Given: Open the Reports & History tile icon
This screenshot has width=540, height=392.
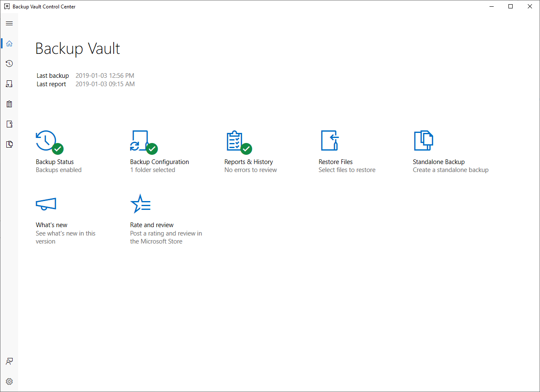Looking at the screenshot, I should tap(238, 142).
